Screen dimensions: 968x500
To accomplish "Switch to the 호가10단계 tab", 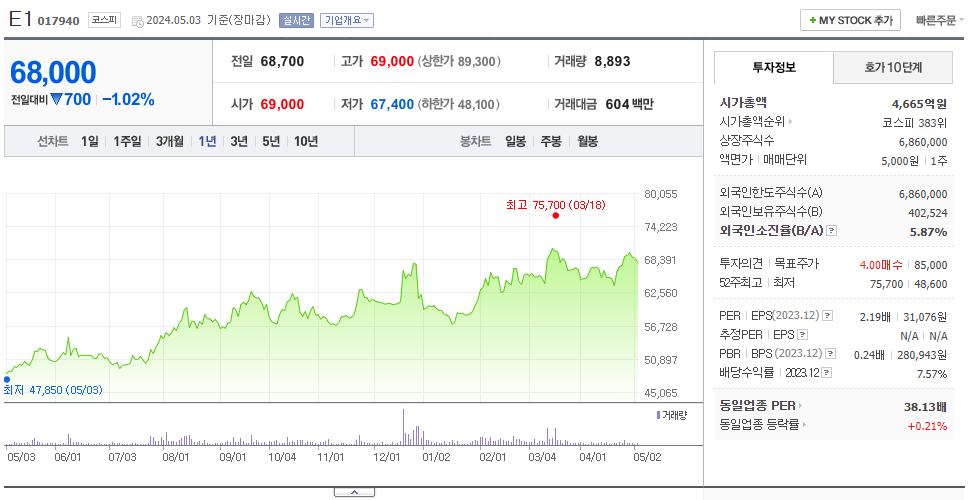I will [893, 67].
